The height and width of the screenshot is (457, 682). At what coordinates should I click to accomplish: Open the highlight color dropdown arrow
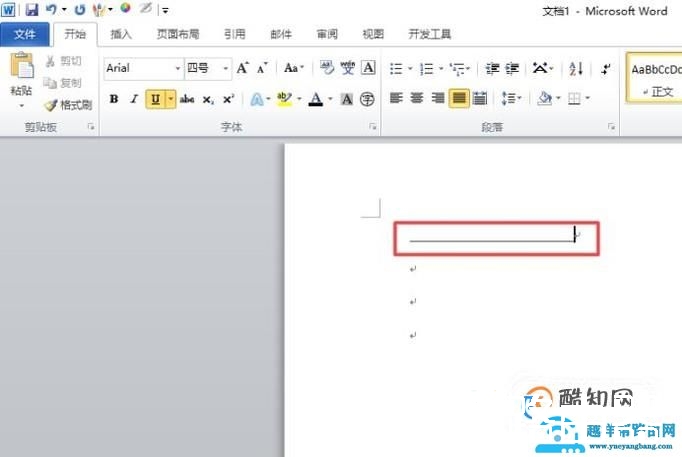[x=299, y=99]
